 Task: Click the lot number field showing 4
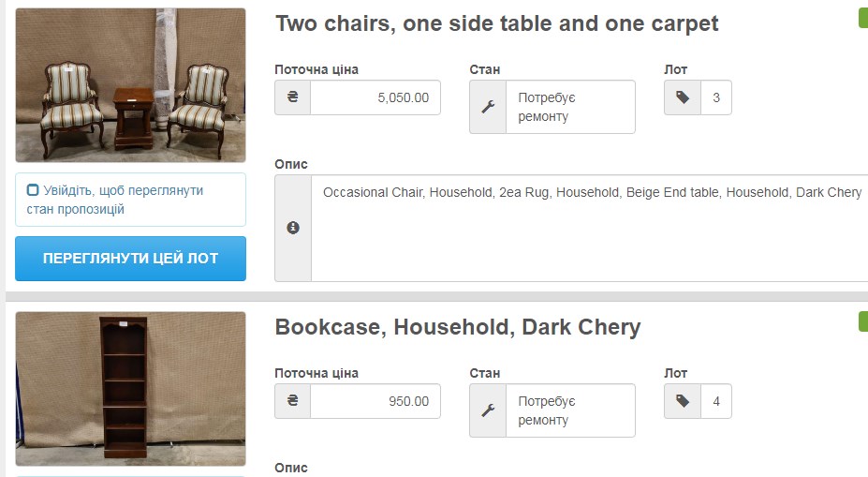(x=716, y=401)
